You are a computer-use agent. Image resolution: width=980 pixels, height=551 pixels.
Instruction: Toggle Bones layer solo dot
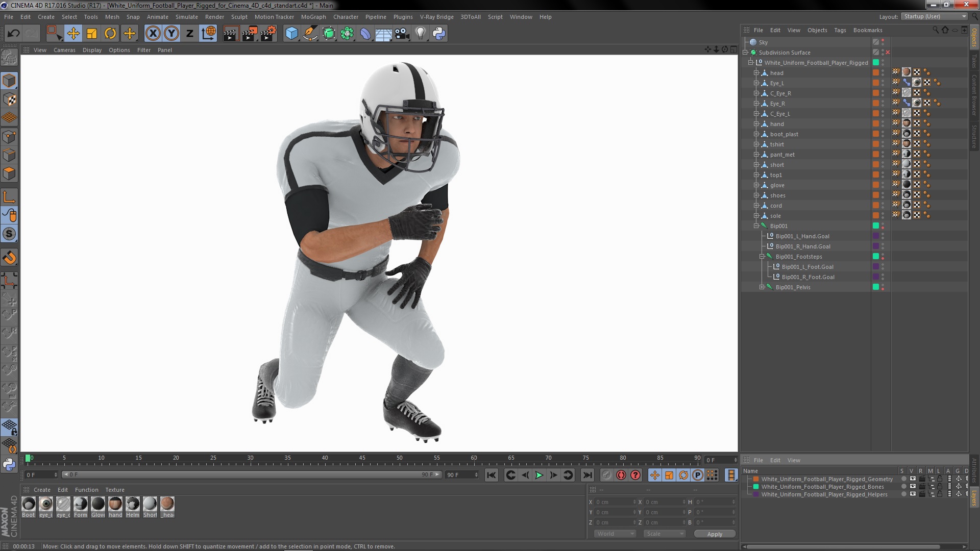point(903,487)
